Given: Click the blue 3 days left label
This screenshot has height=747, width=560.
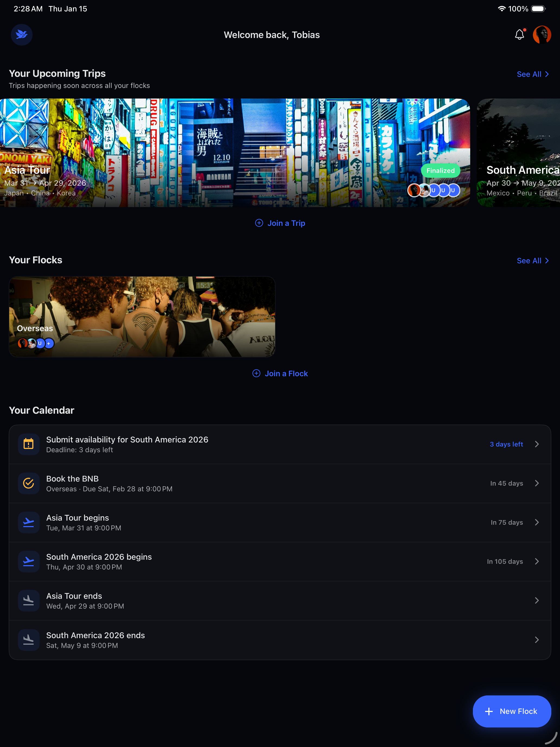Looking at the screenshot, I should pyautogui.click(x=506, y=444).
